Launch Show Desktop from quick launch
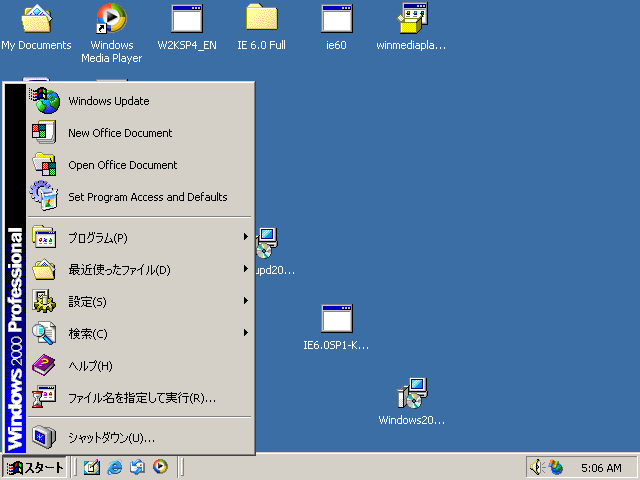The image size is (640, 480). coord(92,467)
